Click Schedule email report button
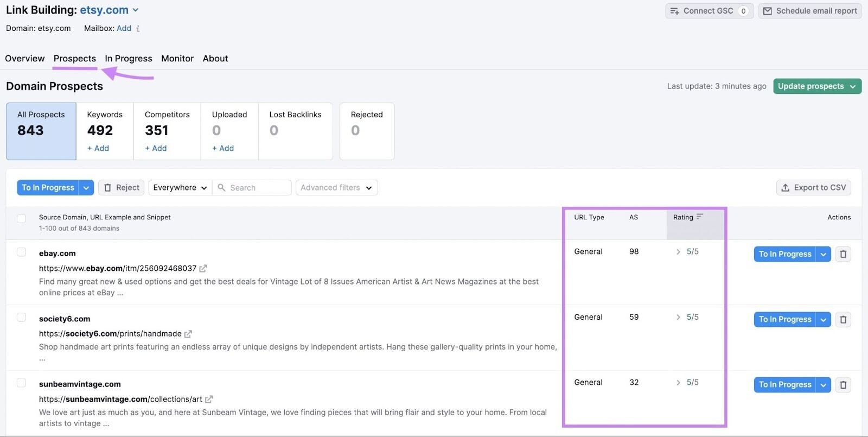Viewport: 868px width, 437px height. (810, 11)
